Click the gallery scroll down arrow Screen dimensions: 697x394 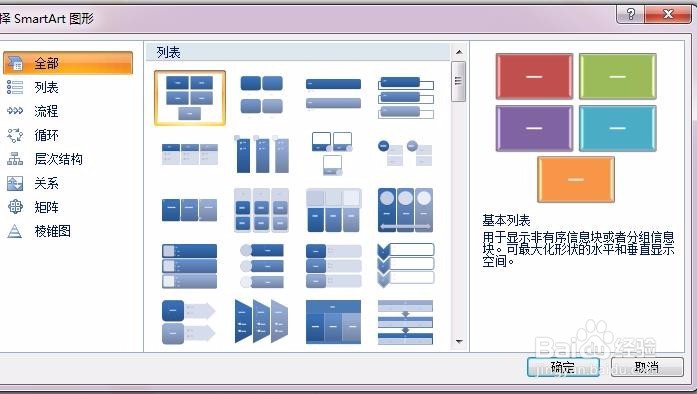(x=459, y=342)
